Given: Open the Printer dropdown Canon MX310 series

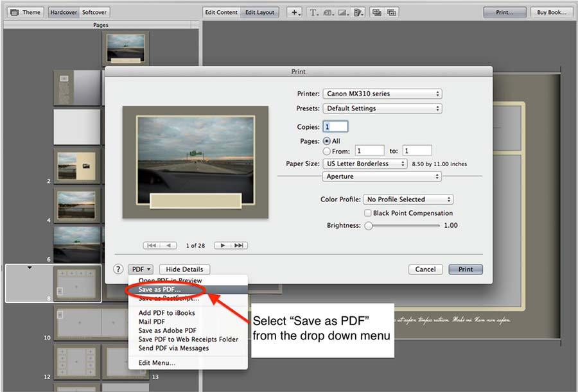Looking at the screenshot, I should [382, 94].
